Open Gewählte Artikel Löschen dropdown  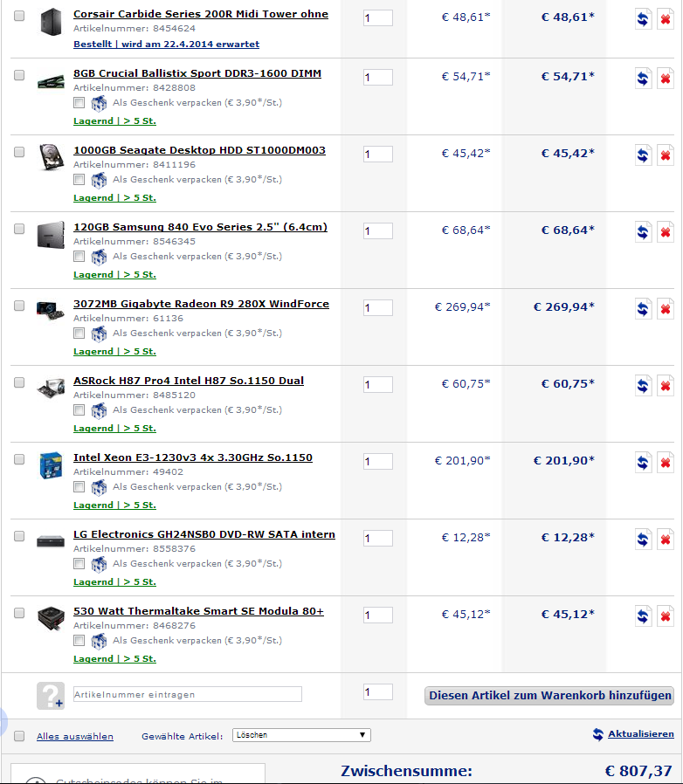click(x=301, y=735)
